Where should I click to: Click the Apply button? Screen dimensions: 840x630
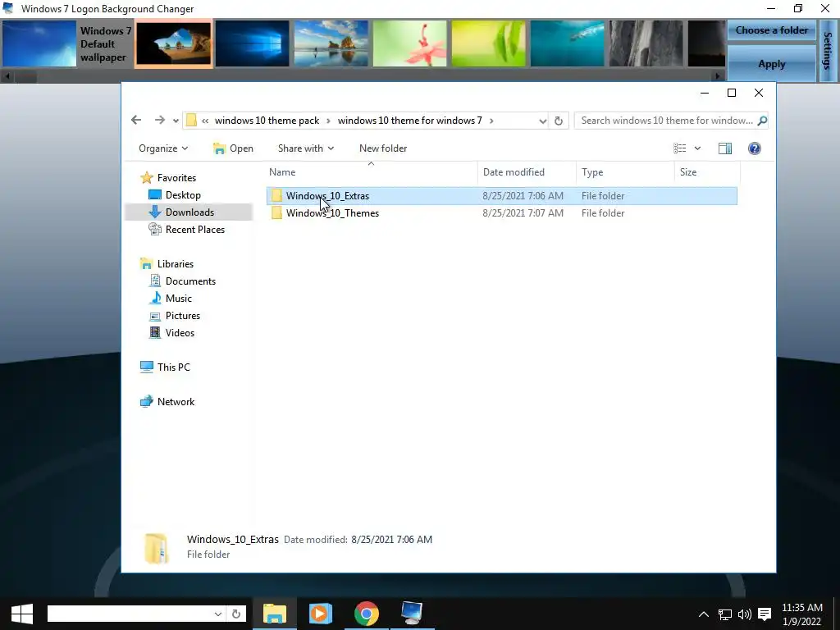pos(771,64)
